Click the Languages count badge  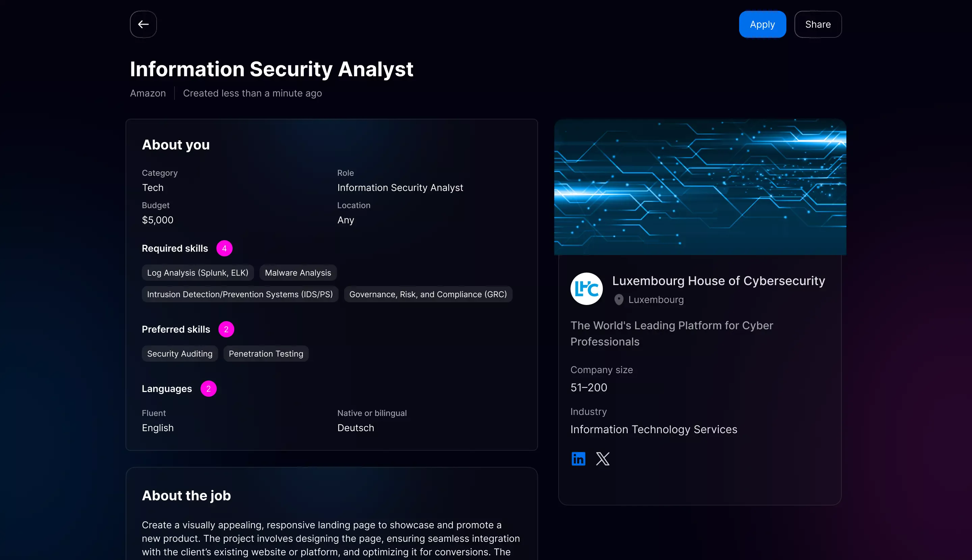[x=209, y=389]
